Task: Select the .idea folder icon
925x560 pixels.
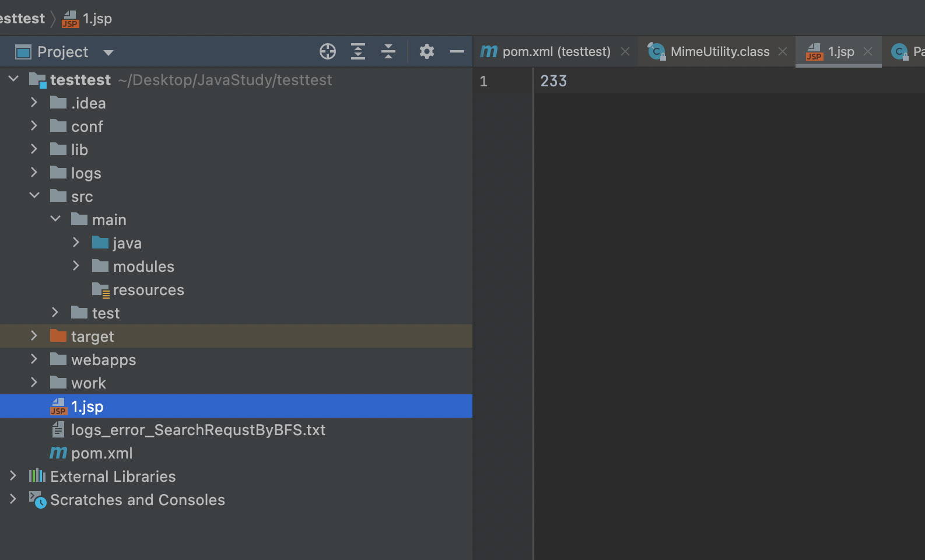Action: pyautogui.click(x=58, y=103)
